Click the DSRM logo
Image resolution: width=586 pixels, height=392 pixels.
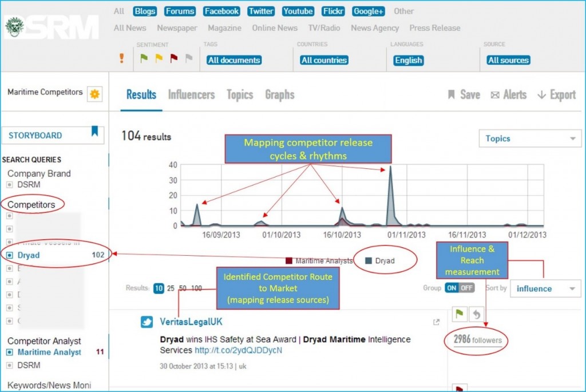52,27
